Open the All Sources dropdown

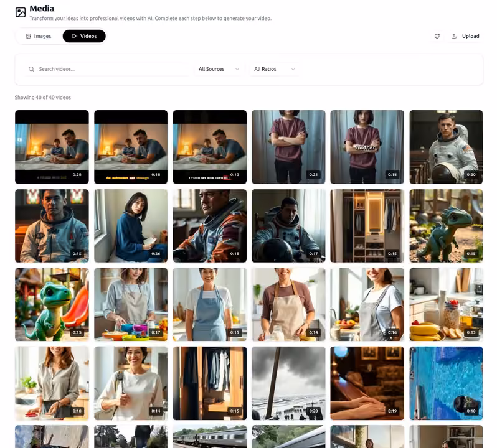click(219, 69)
